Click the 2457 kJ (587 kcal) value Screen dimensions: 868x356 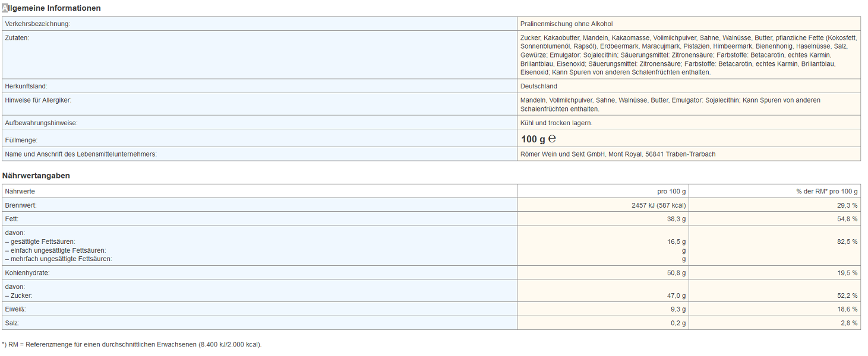658,205
